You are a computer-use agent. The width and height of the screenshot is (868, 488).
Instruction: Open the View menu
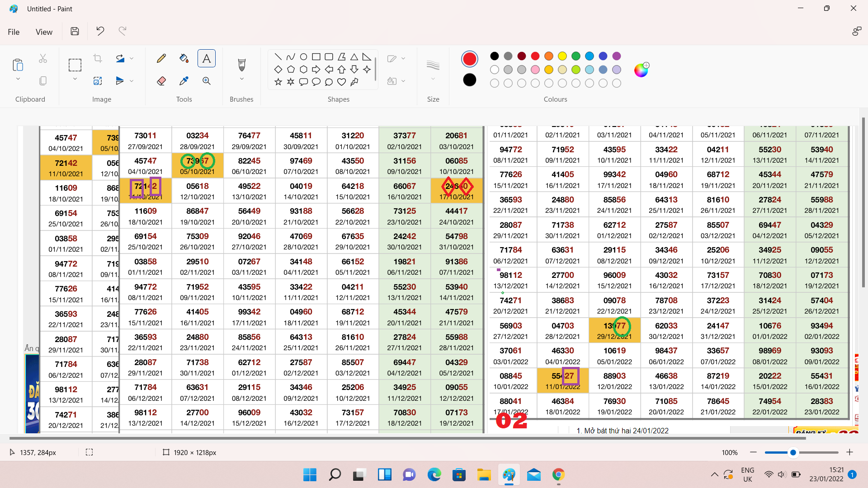(44, 32)
